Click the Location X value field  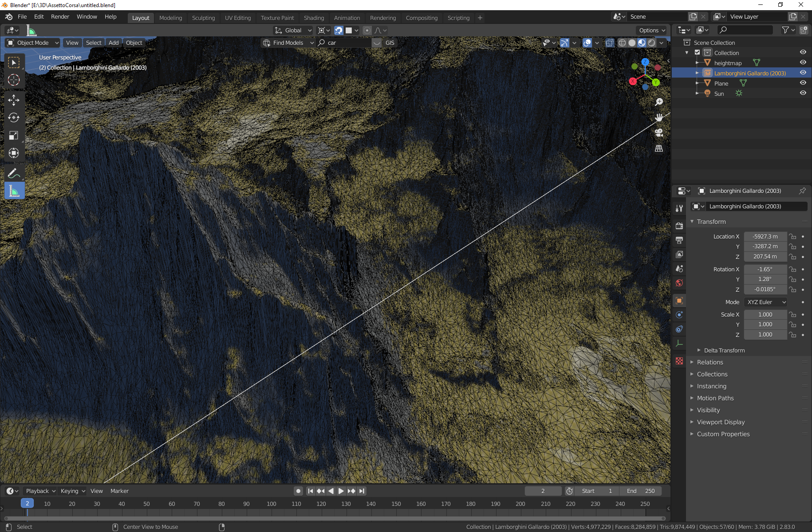pyautogui.click(x=765, y=236)
